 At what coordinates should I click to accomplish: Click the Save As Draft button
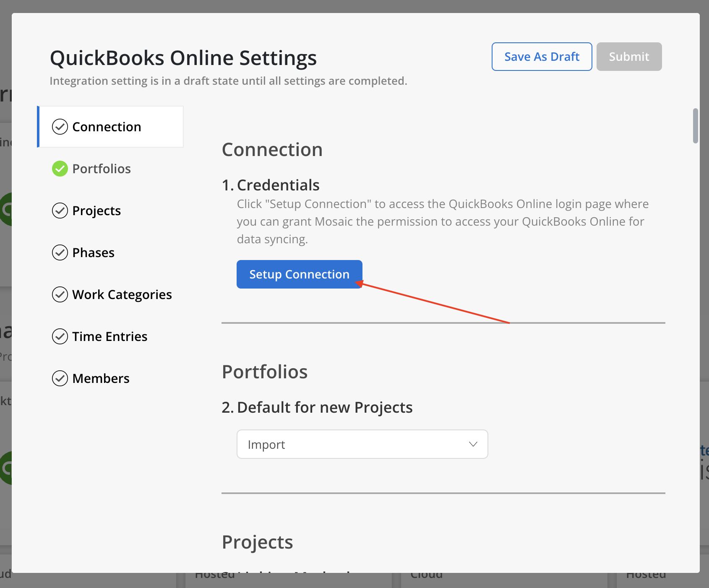pyautogui.click(x=542, y=57)
